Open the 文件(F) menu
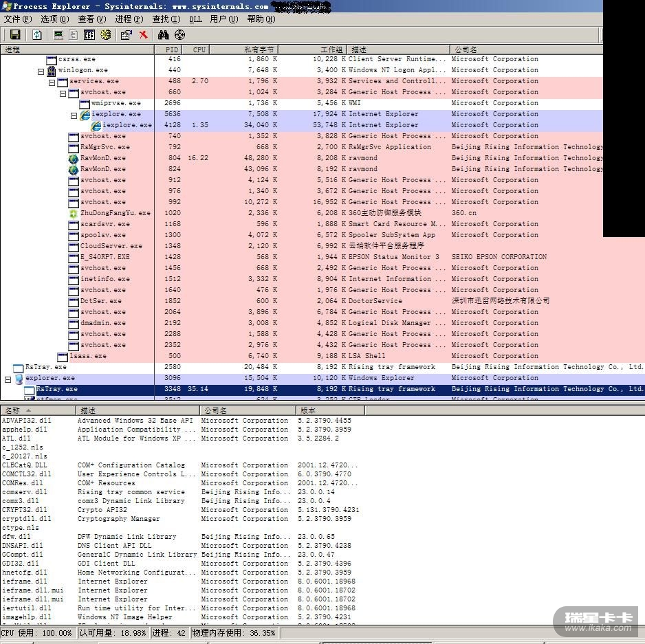Screen dimensions: 645x644 18,19
